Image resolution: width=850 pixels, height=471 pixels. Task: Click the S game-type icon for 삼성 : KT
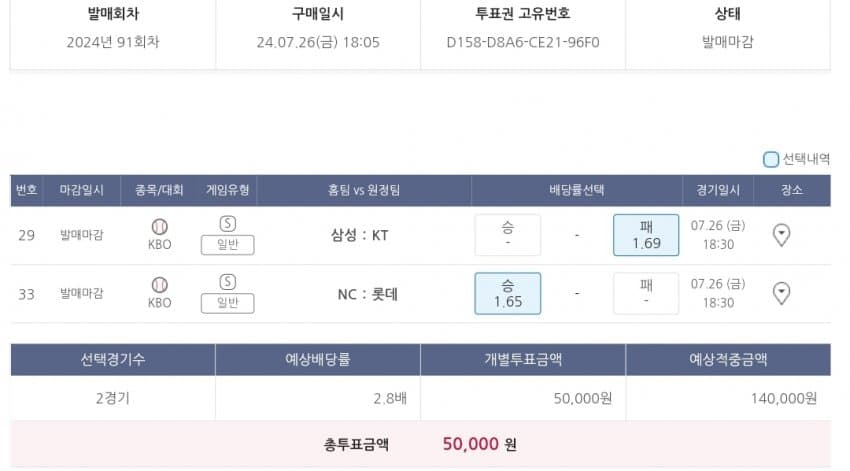point(227,224)
